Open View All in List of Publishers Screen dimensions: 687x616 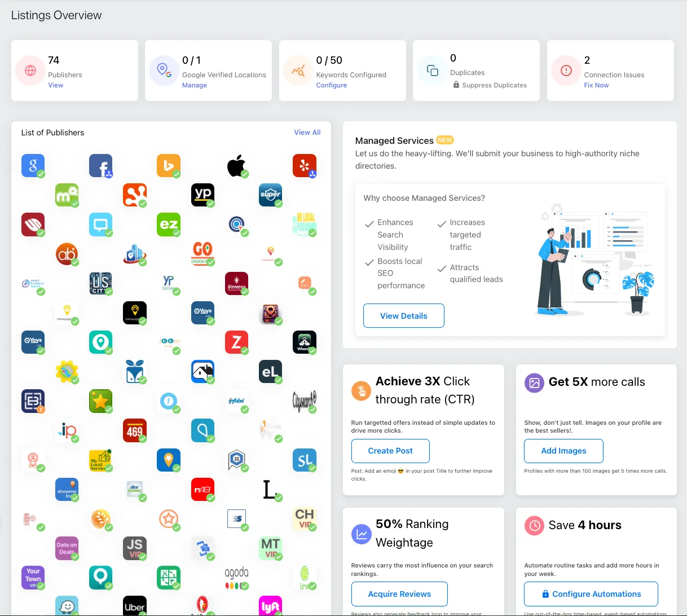click(307, 133)
